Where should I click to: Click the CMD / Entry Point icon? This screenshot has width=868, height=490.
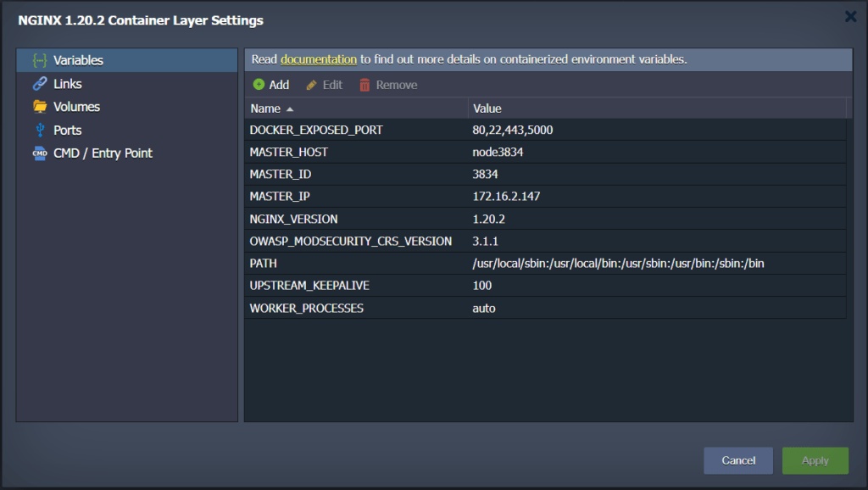[x=39, y=153]
